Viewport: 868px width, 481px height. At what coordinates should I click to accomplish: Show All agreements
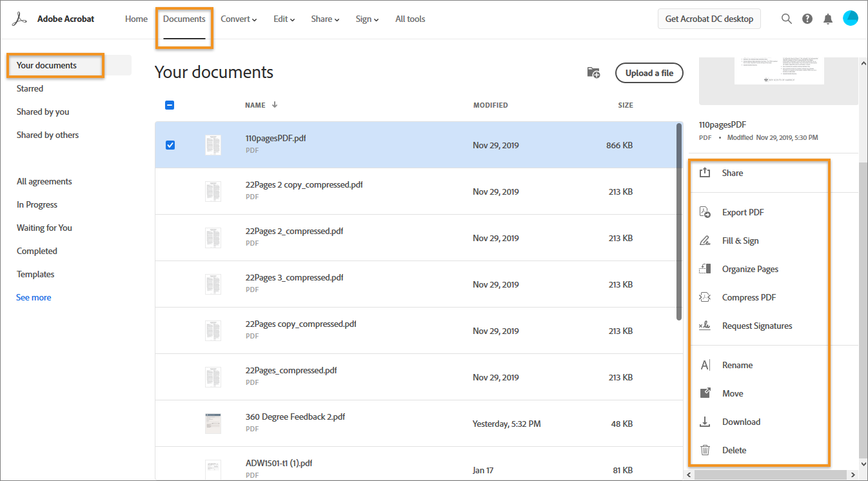tap(44, 181)
